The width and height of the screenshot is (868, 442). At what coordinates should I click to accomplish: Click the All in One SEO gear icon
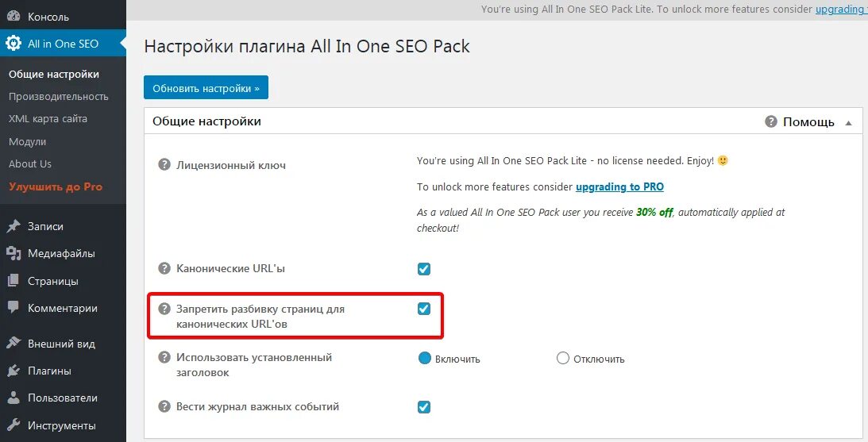[x=14, y=44]
